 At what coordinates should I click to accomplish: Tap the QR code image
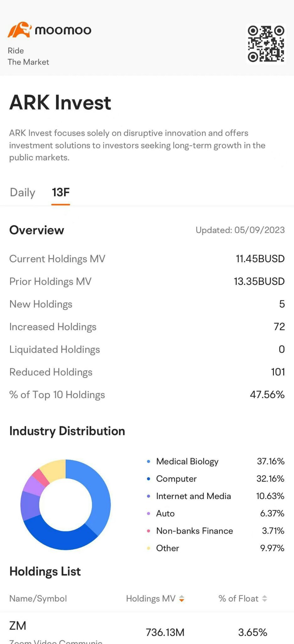(x=266, y=44)
